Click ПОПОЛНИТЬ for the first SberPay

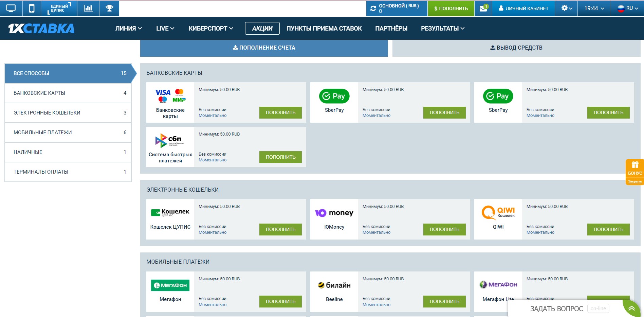coord(444,112)
